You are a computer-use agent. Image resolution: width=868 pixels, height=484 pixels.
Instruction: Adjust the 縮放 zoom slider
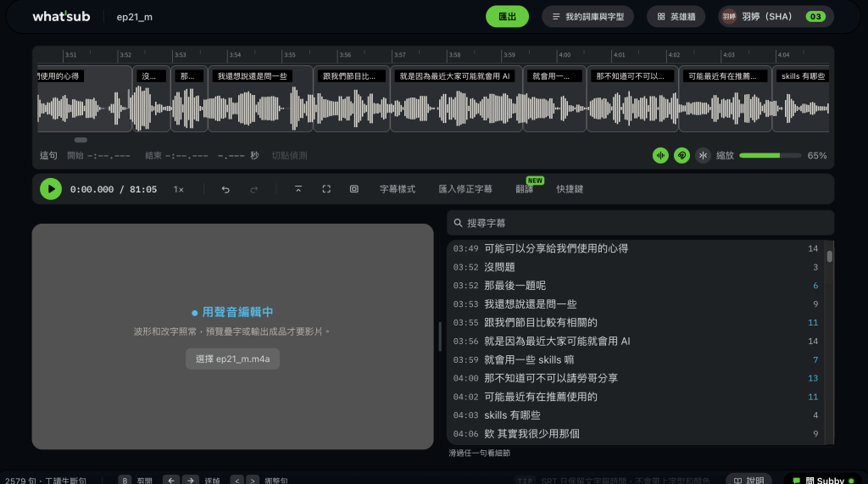pyautogui.click(x=770, y=156)
